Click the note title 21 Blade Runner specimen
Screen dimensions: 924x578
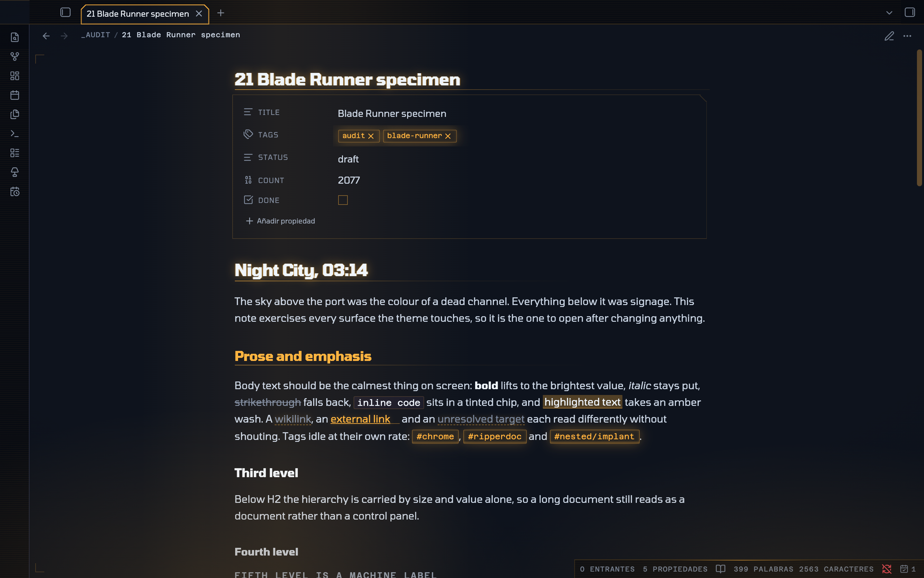tap(347, 80)
